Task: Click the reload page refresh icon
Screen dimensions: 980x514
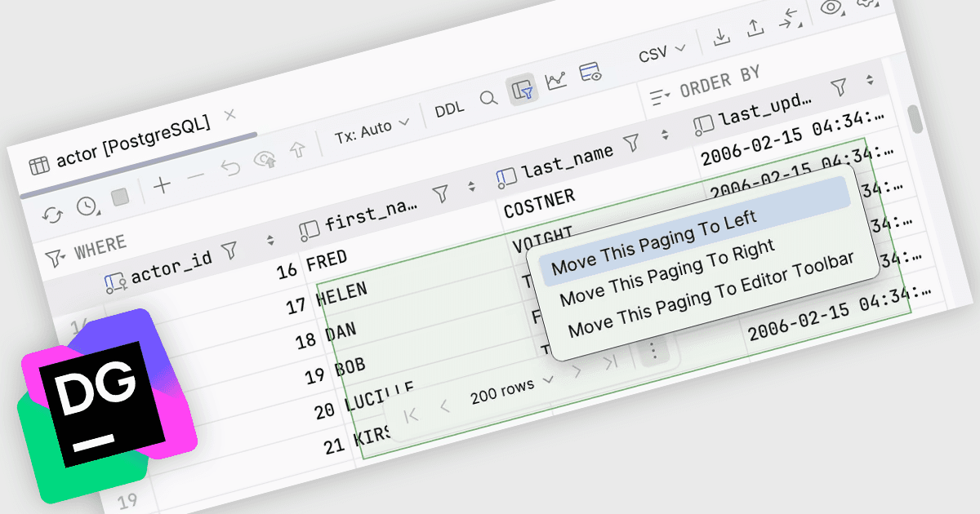Action: click(x=53, y=215)
